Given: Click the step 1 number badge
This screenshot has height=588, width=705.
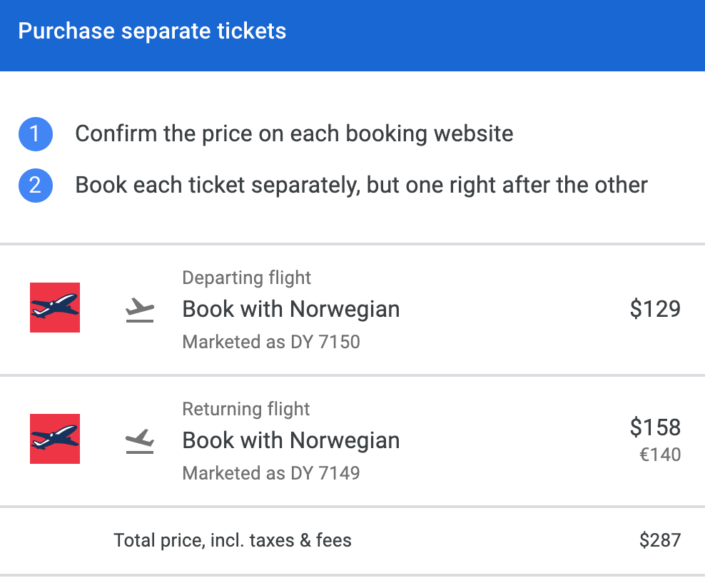Looking at the screenshot, I should 36,134.
